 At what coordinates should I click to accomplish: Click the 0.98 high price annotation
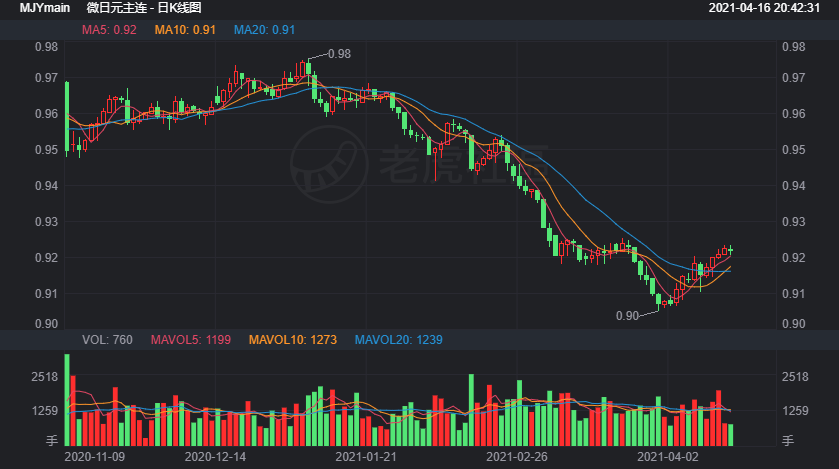coord(339,54)
